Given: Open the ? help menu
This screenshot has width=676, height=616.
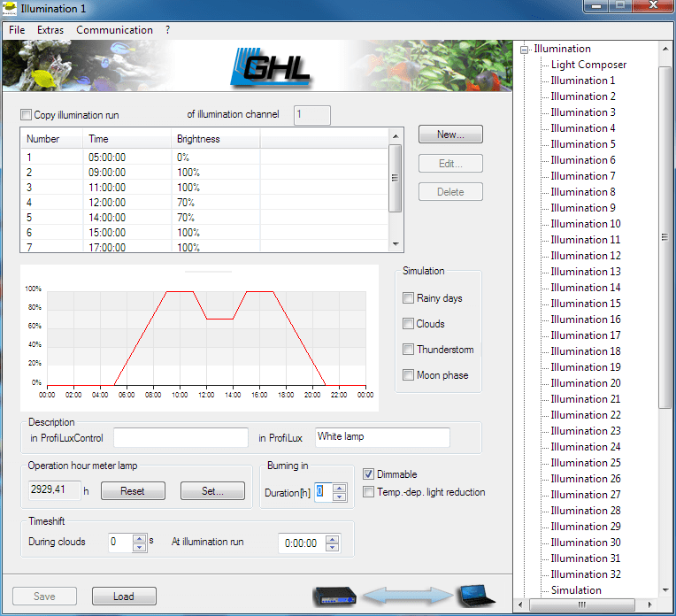Looking at the screenshot, I should coord(168,30).
